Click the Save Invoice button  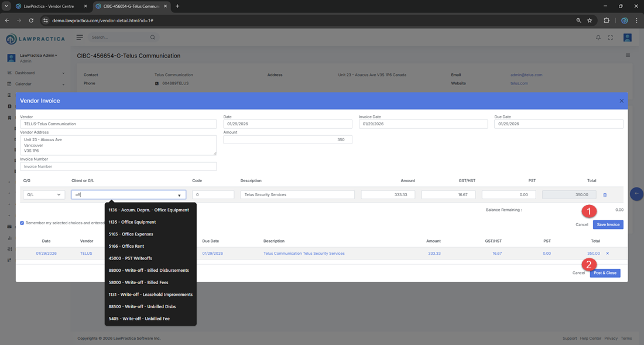608,225
